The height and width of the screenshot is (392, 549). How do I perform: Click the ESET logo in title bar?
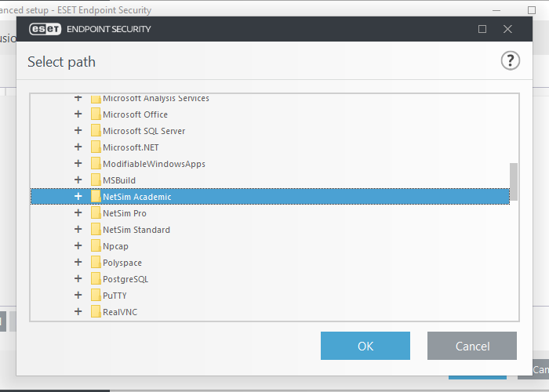45,29
